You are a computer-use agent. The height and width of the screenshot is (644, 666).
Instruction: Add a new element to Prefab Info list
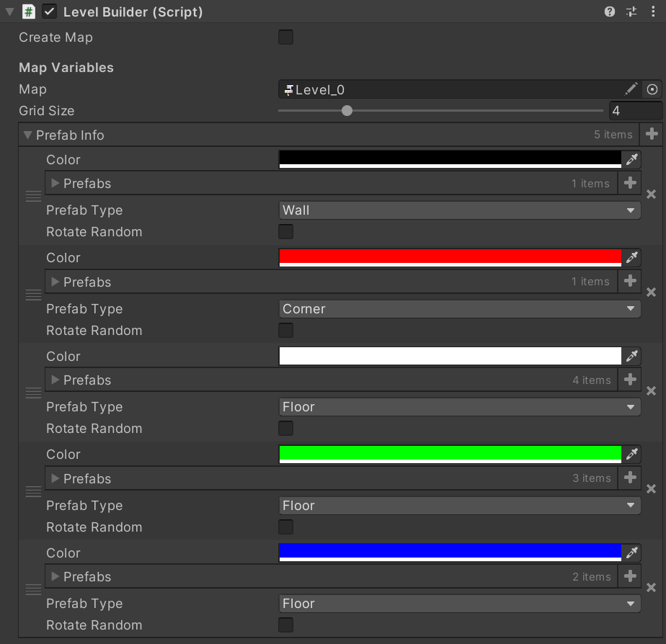tap(652, 134)
